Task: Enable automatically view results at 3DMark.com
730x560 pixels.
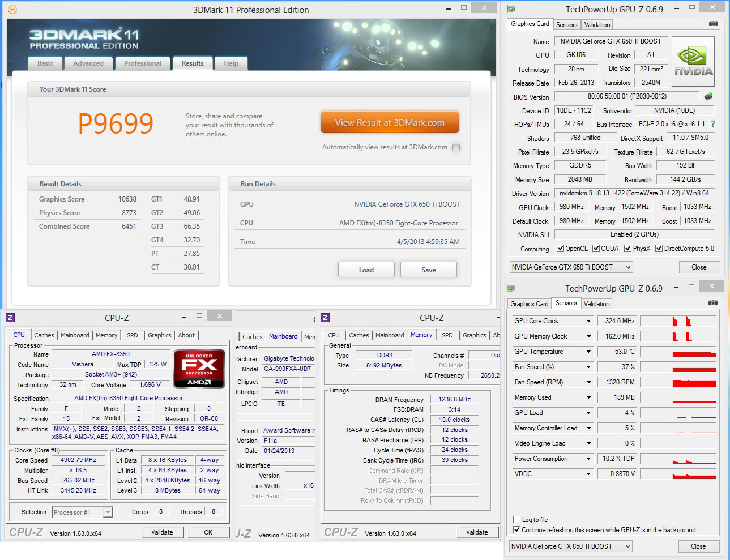Action: tap(456, 147)
